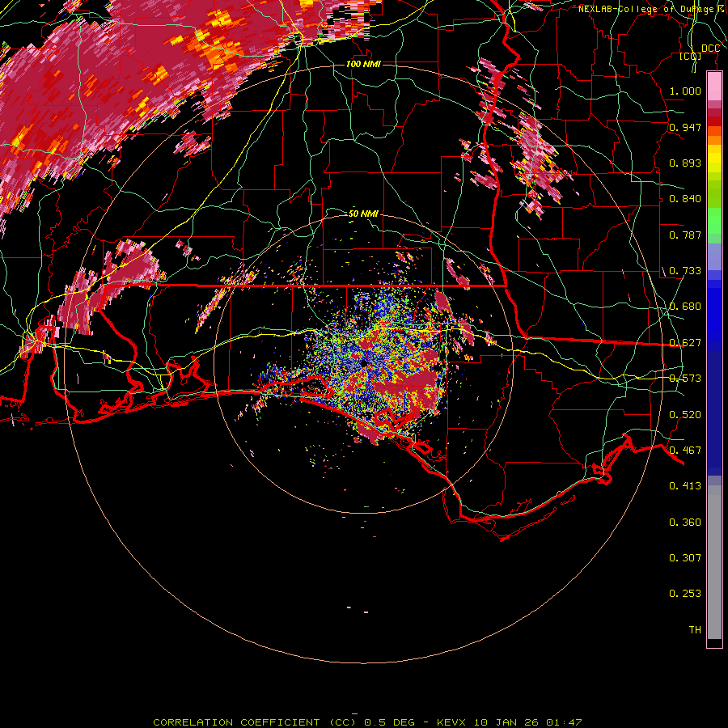Click the 0.253 legend value
The height and width of the screenshot is (728, 728).
pyautogui.click(x=685, y=594)
